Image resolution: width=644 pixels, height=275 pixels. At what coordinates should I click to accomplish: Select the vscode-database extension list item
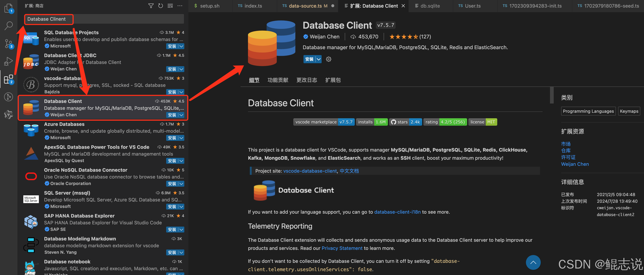point(103,85)
